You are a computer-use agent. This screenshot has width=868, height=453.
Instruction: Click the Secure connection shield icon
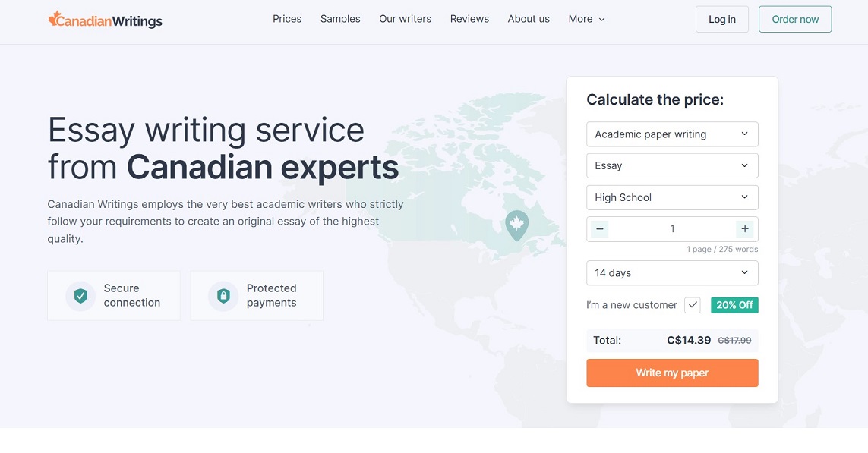coord(80,296)
